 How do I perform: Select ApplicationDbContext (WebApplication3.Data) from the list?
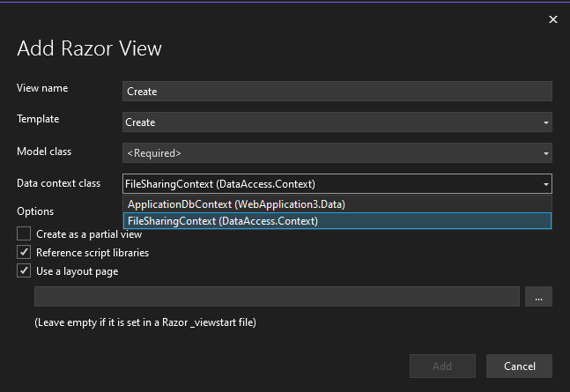236,204
